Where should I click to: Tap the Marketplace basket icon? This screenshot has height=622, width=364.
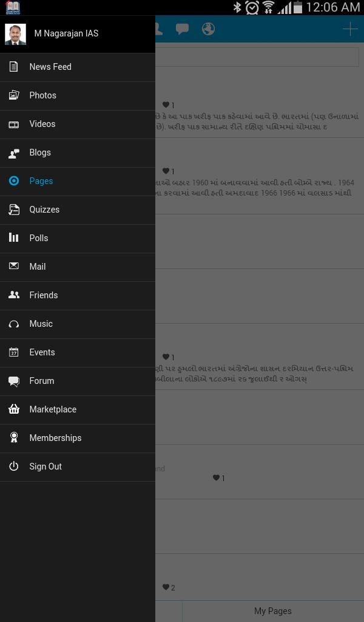14,409
